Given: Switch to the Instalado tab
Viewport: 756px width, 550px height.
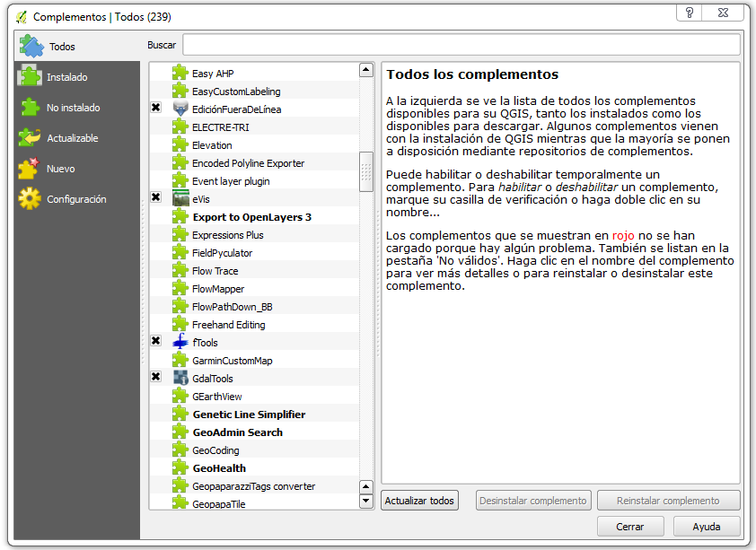Looking at the screenshot, I should pyautogui.click(x=77, y=77).
